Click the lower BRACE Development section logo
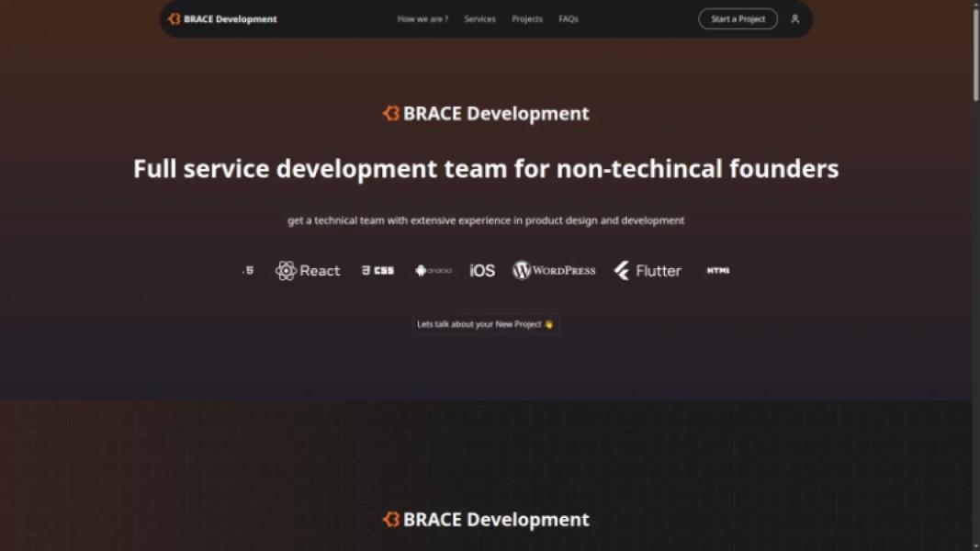Screen dimensions: 980x551 pos(486,520)
